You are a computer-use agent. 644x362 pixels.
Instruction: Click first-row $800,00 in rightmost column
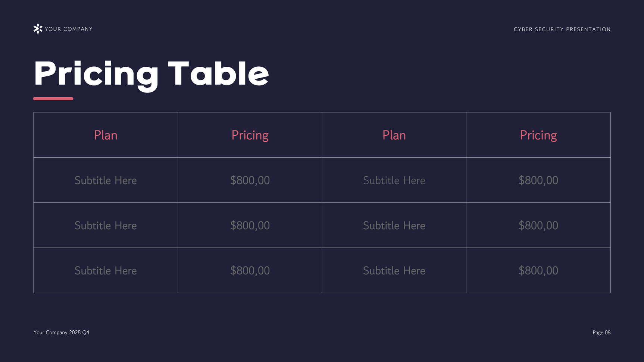pos(538,180)
